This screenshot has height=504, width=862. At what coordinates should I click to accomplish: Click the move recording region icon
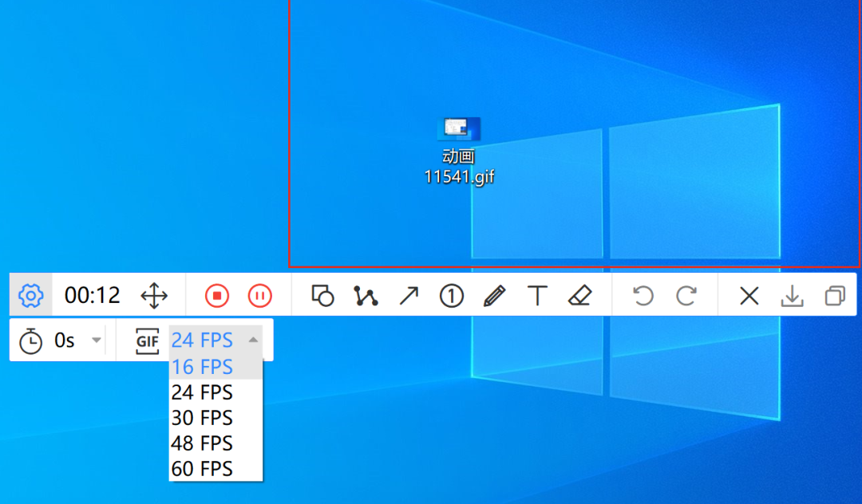pyautogui.click(x=153, y=295)
